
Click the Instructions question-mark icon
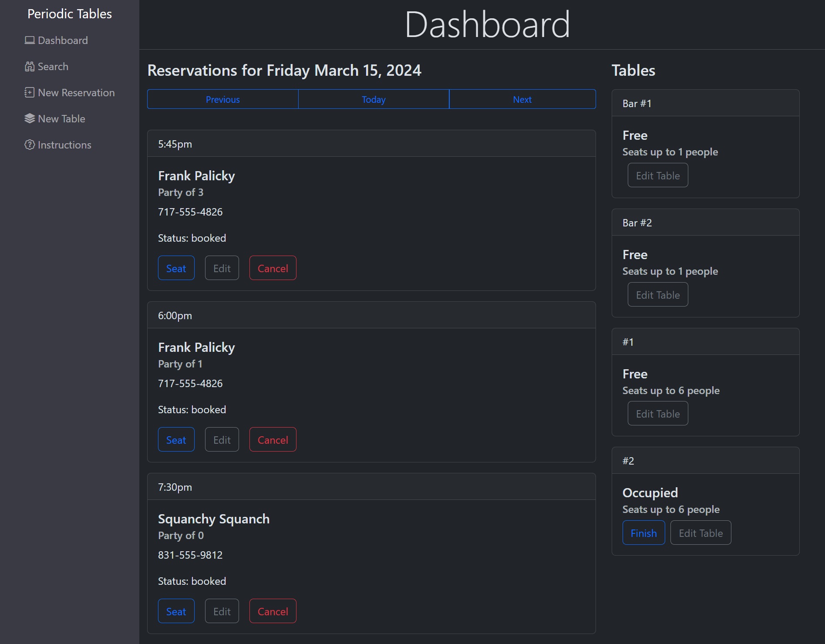click(x=30, y=145)
